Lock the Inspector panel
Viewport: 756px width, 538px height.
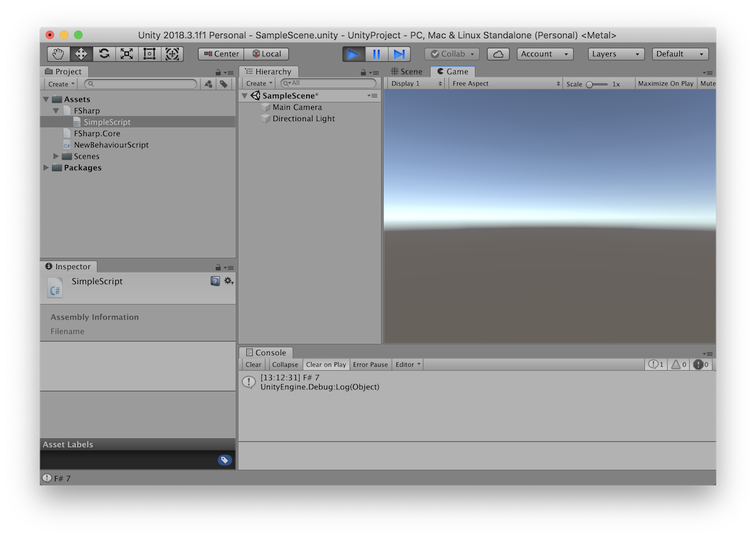click(x=218, y=267)
